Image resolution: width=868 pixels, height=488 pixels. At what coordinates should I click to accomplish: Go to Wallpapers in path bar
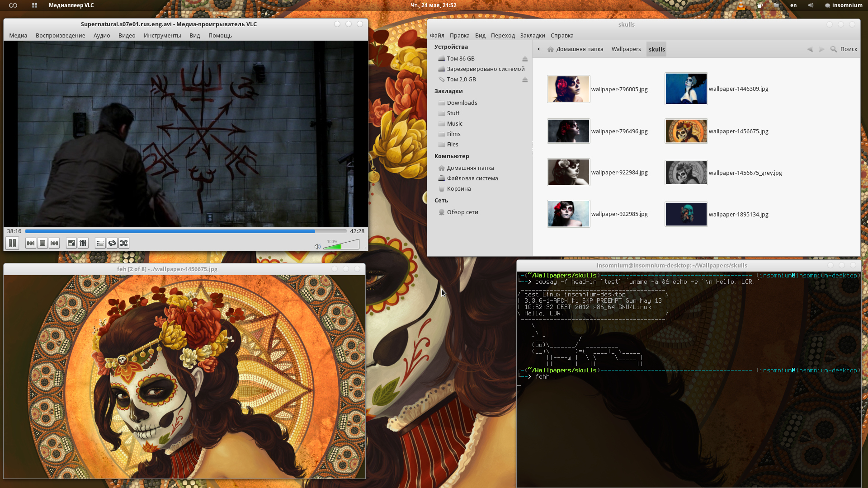(x=626, y=49)
